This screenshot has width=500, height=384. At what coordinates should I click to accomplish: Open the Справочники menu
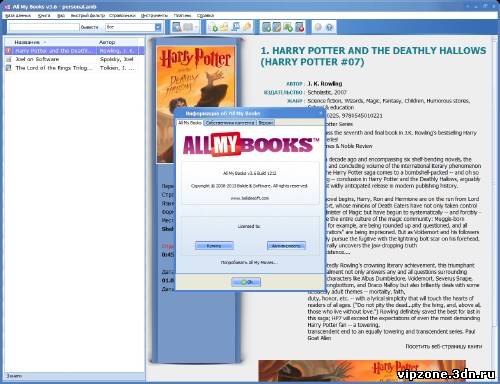pos(122,15)
